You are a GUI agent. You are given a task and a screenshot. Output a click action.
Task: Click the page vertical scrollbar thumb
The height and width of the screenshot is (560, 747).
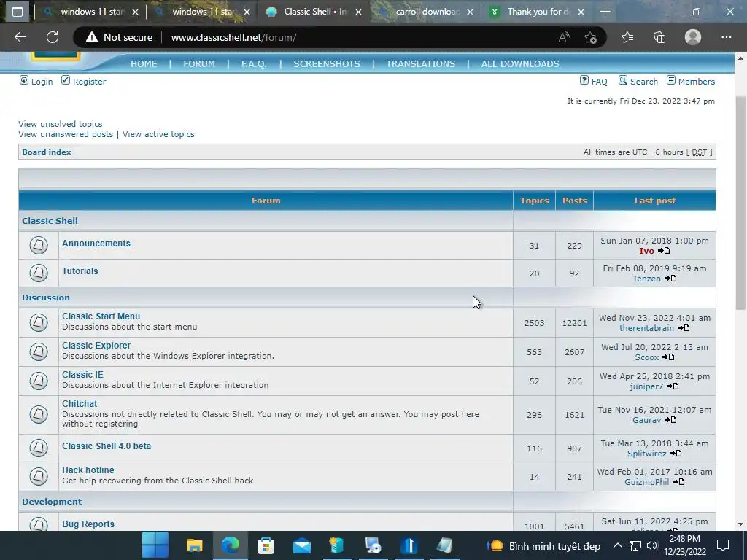point(740,203)
